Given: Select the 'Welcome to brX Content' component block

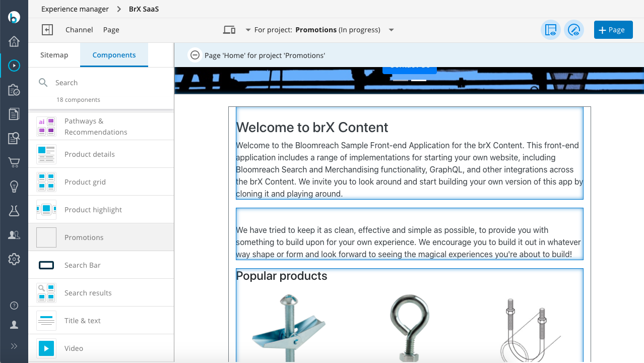Looking at the screenshot, I should [410, 153].
